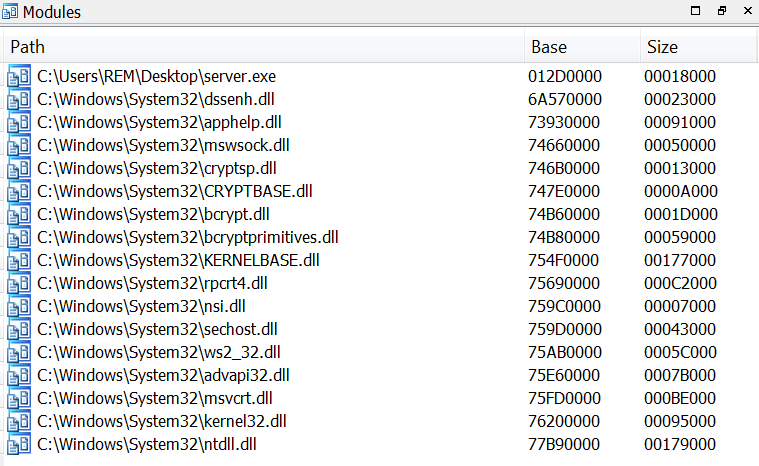
Task: Sort modules by the Size column header
Action: 698,47
